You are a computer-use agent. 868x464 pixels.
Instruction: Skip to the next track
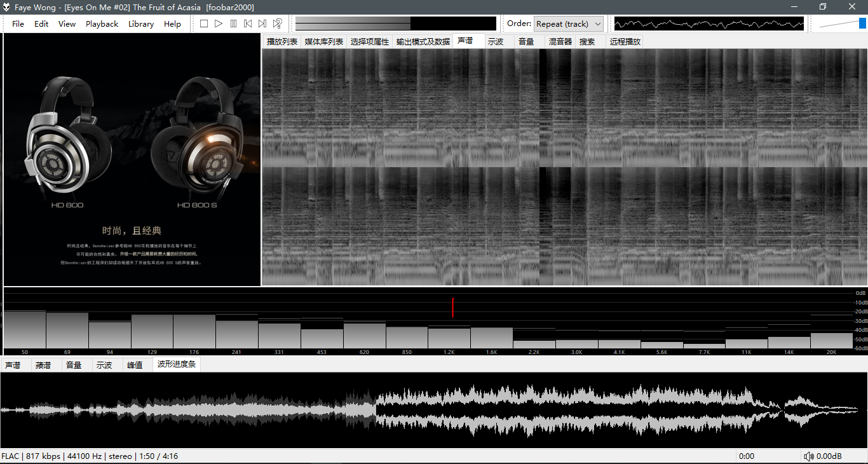(262, 24)
